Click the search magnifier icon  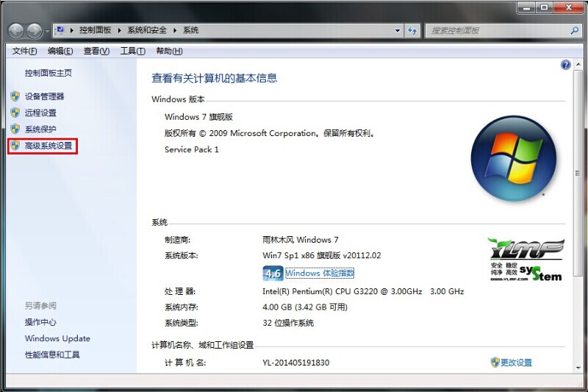point(575,31)
